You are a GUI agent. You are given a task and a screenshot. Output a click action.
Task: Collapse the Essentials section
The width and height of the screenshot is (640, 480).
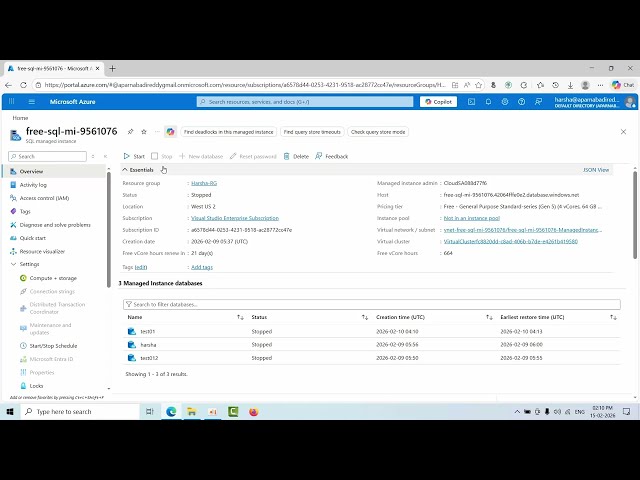coord(138,170)
